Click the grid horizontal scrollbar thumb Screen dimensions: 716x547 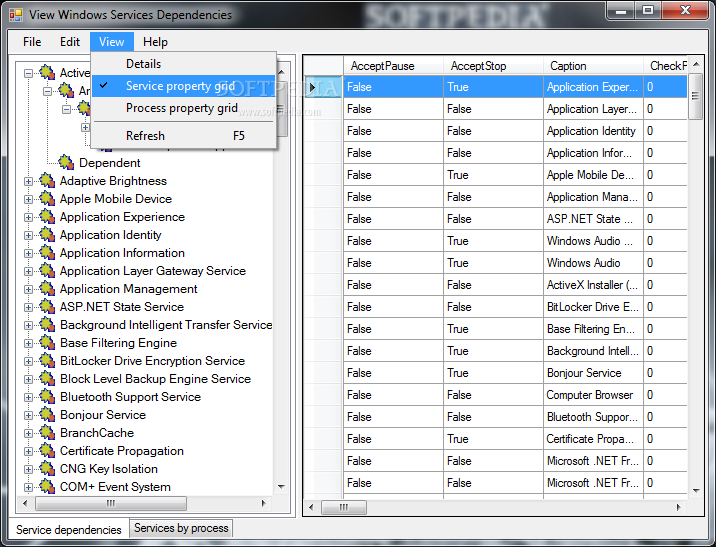[344, 507]
